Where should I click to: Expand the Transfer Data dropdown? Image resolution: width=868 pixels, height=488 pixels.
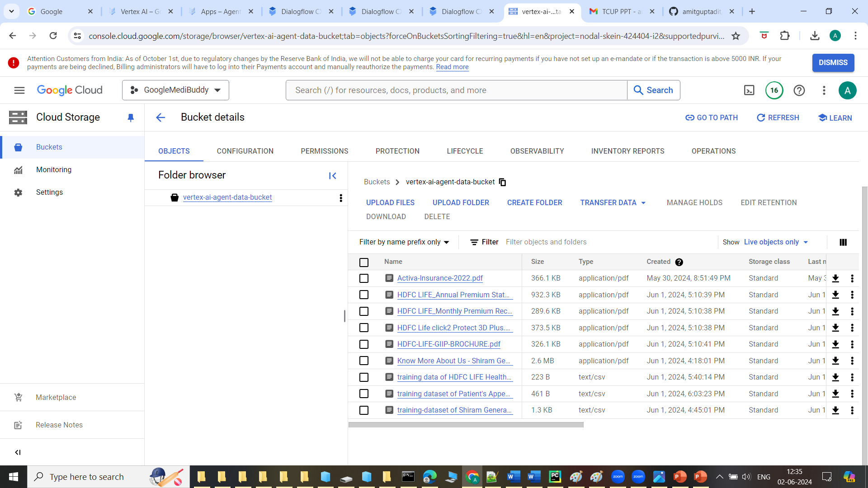click(613, 203)
